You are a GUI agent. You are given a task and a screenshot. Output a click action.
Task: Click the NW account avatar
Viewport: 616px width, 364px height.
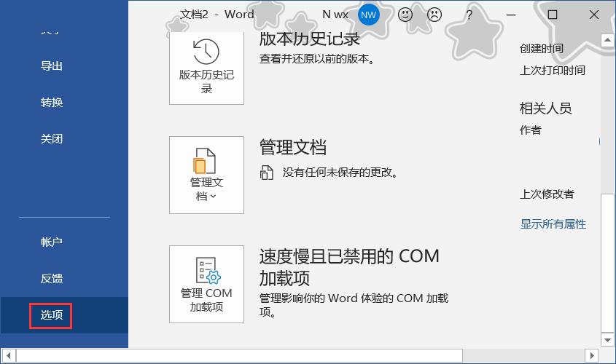coord(368,15)
